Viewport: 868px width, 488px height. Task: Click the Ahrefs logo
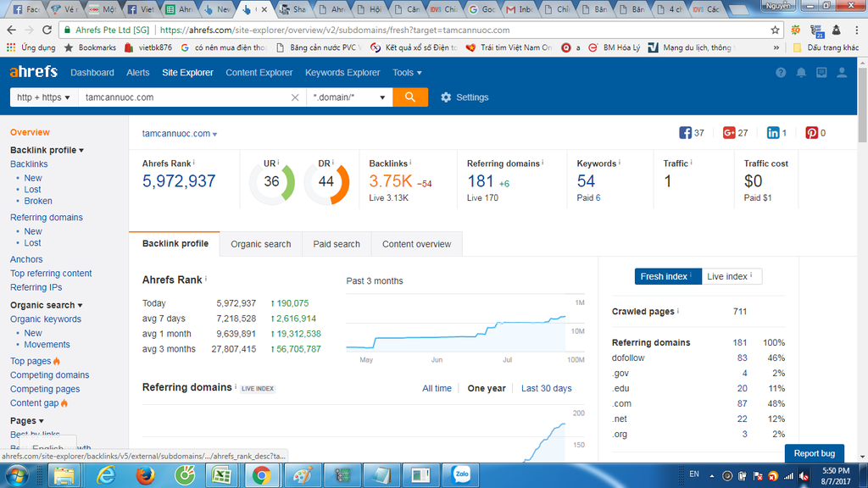coord(34,72)
